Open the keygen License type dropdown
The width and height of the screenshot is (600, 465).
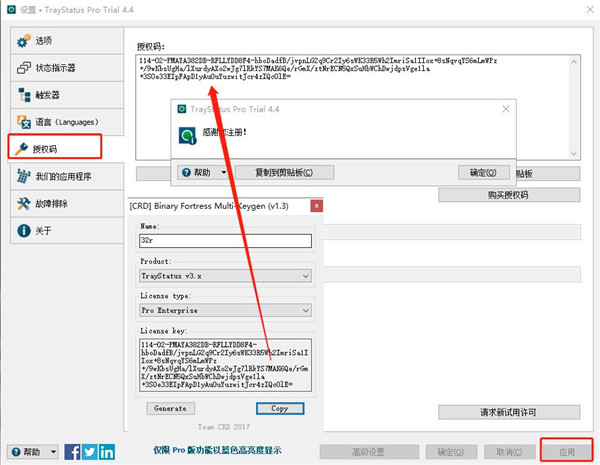tap(225, 310)
